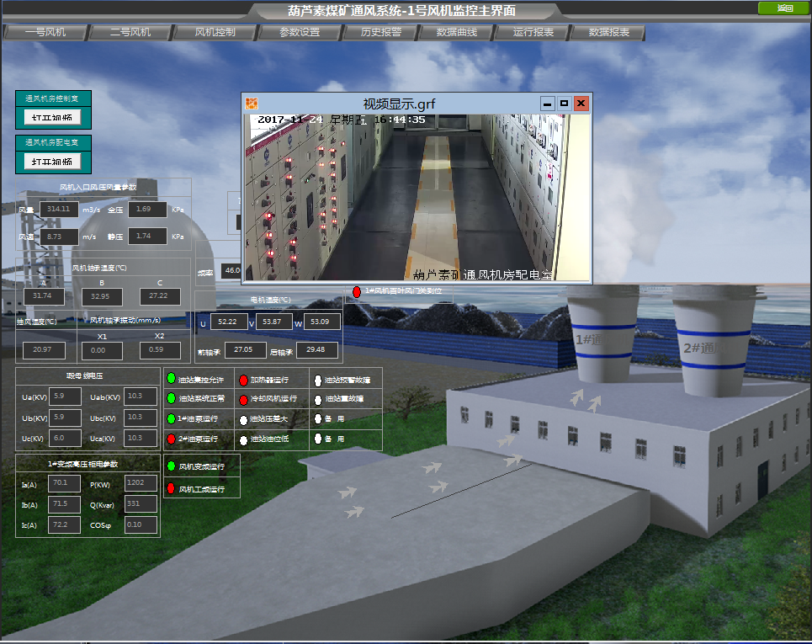Click the 冷却风机运行 red indicator
The image size is (812, 644).
(243, 399)
